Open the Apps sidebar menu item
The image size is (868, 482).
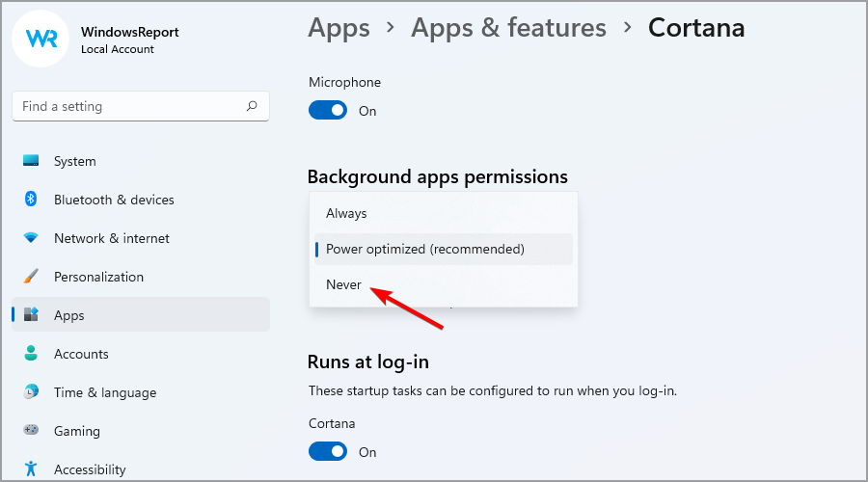(x=141, y=315)
